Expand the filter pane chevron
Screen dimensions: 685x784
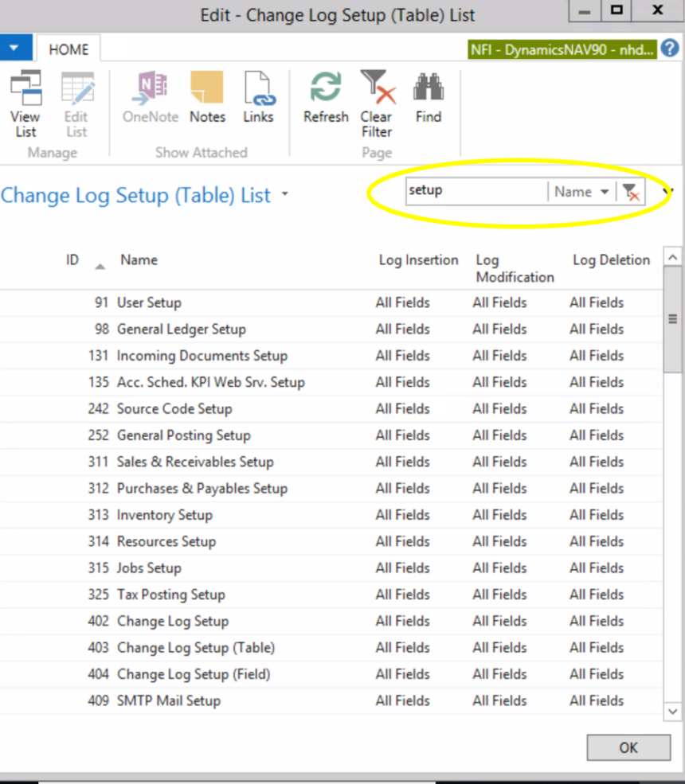pyautogui.click(x=668, y=191)
